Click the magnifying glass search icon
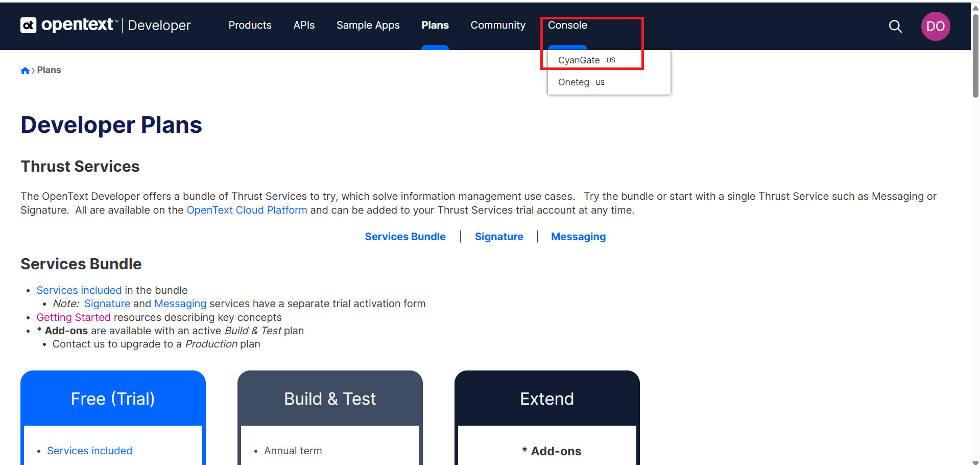 click(895, 26)
